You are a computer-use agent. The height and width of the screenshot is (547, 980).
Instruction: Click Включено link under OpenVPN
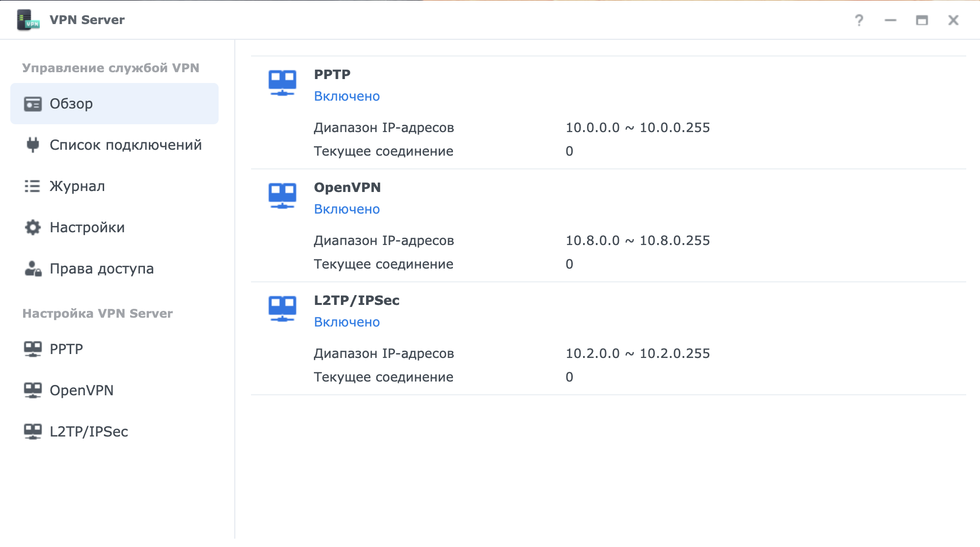pyautogui.click(x=347, y=209)
